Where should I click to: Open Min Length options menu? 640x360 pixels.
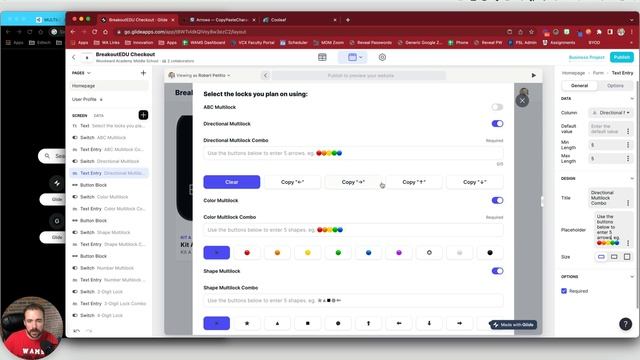[628, 145]
